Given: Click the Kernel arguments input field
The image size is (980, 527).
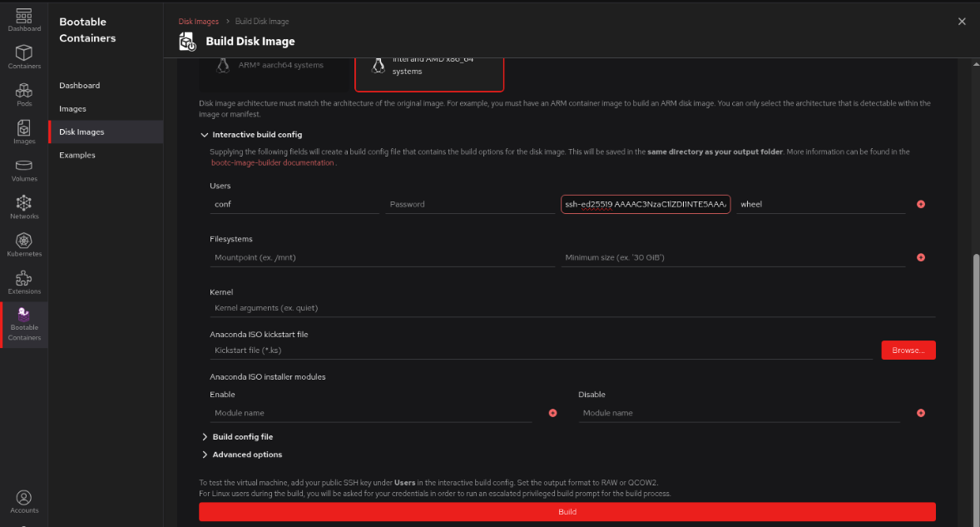Looking at the screenshot, I should coord(572,308).
